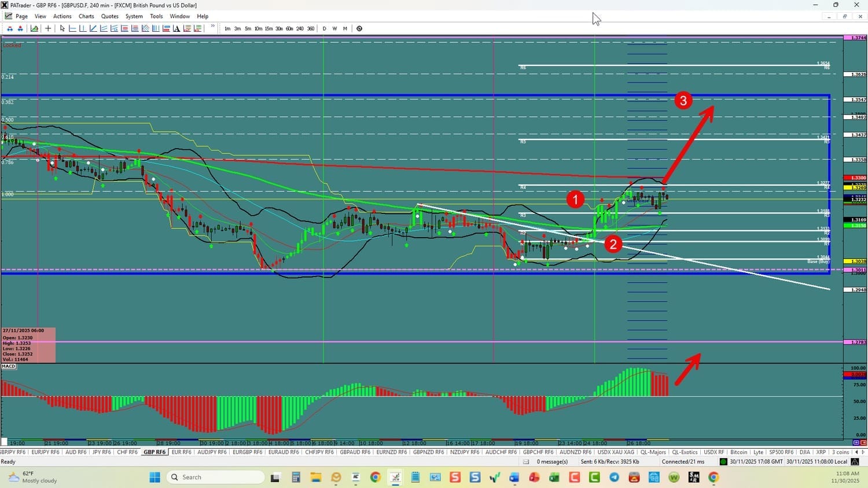The image size is (868, 488).
Task: Click the red 1.3300 price level marker
Action: pos(855,178)
